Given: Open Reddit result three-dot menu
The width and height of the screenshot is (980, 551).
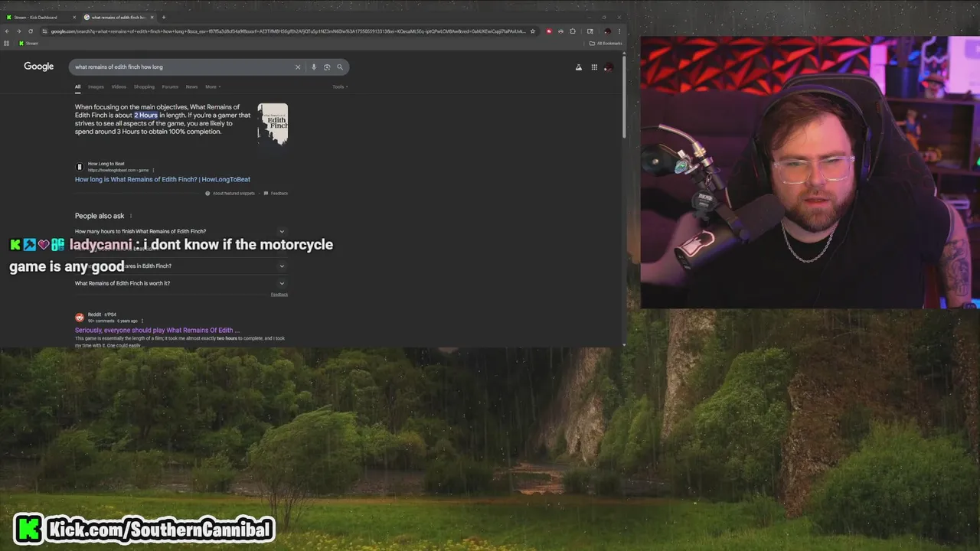Looking at the screenshot, I should 142,321.
